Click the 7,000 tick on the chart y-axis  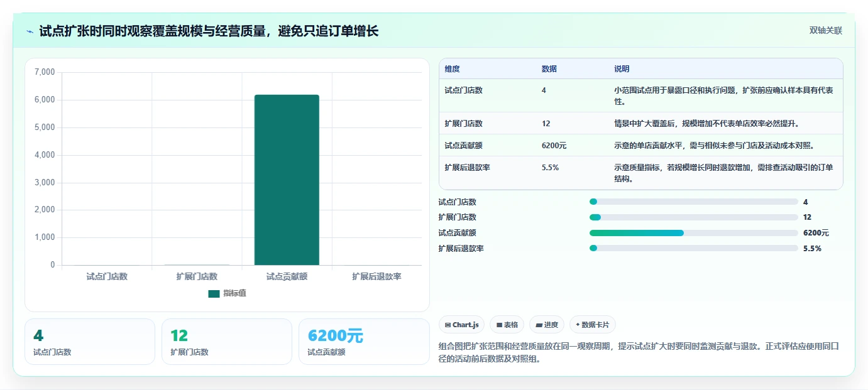[45, 72]
